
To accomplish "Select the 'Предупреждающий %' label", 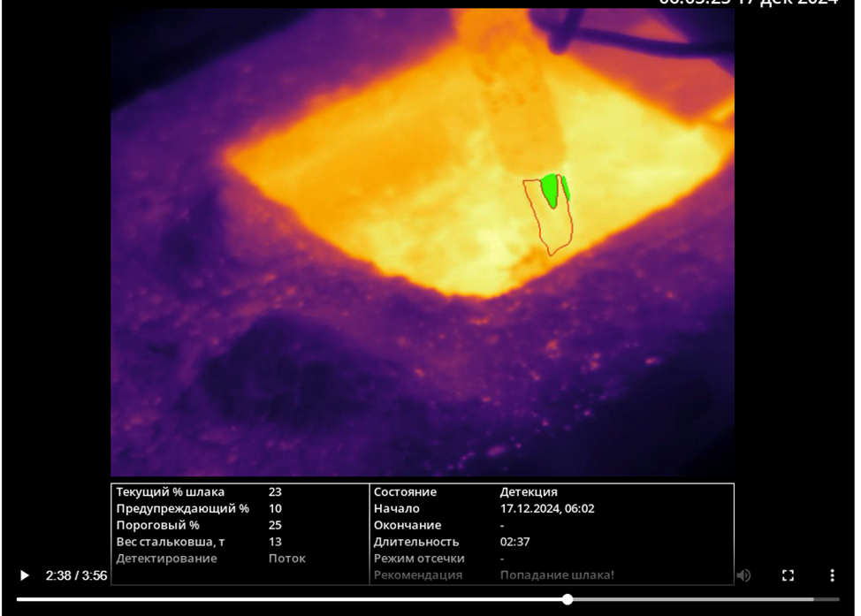I will click(182, 508).
